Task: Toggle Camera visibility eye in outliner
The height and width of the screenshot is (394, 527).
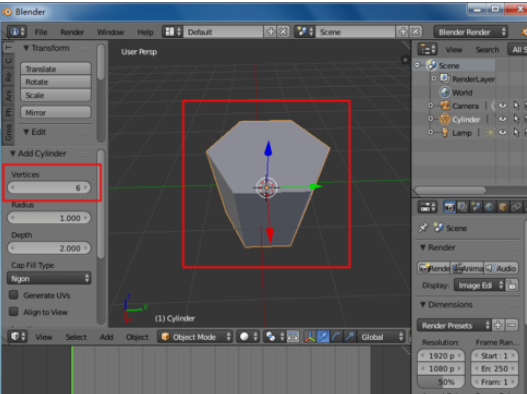Action: click(502, 106)
